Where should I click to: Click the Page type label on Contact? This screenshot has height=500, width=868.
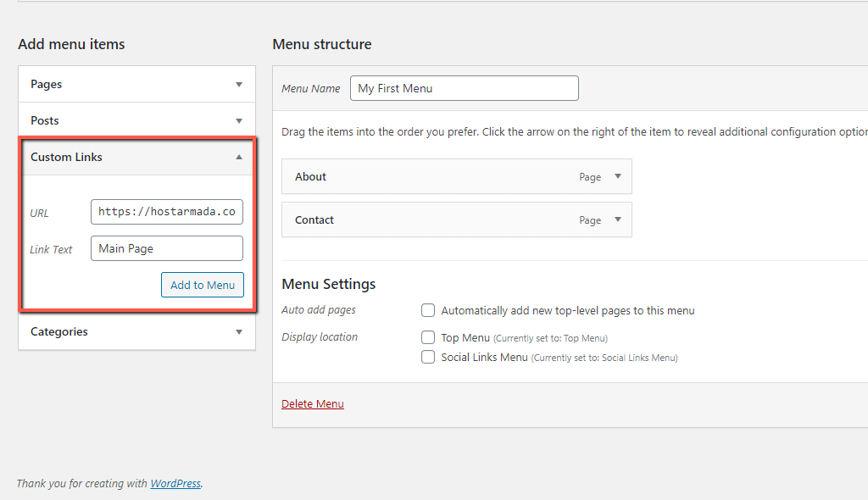[590, 220]
